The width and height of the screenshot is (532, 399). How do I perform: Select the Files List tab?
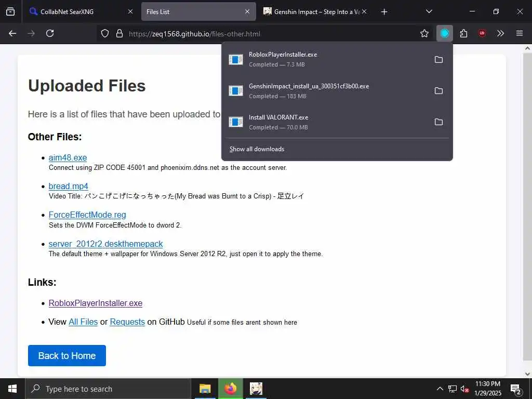tap(198, 11)
